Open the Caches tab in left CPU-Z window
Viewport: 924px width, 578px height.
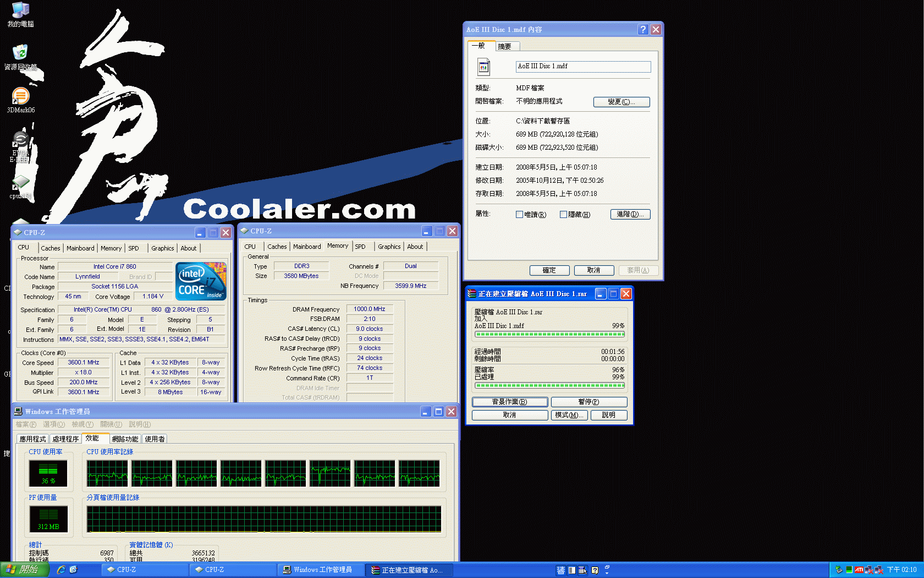pyautogui.click(x=51, y=248)
